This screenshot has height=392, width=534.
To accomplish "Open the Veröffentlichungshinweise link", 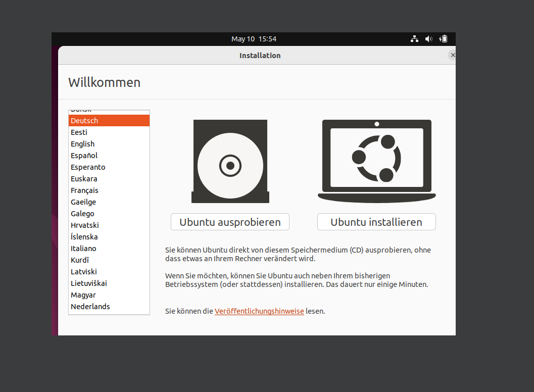I will 259,311.
